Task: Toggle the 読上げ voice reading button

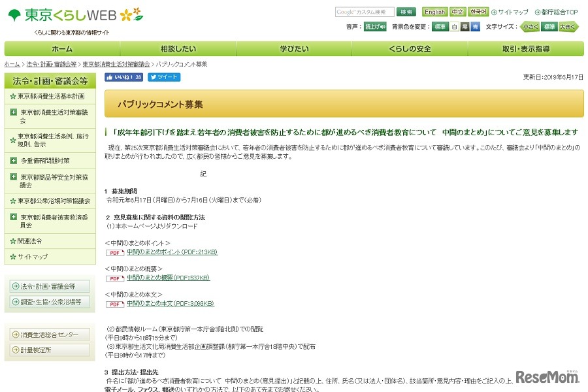Action: [x=375, y=27]
